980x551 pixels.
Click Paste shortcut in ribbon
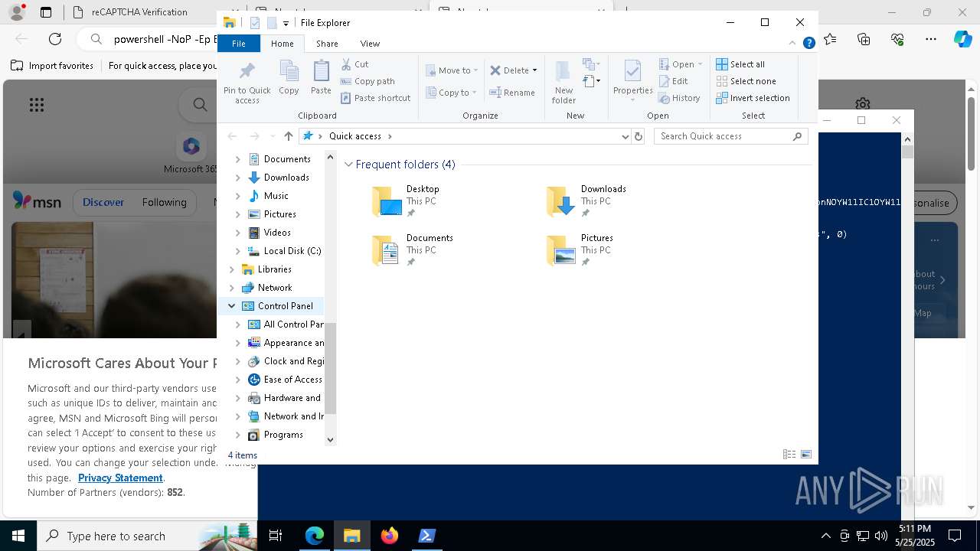[x=376, y=98]
